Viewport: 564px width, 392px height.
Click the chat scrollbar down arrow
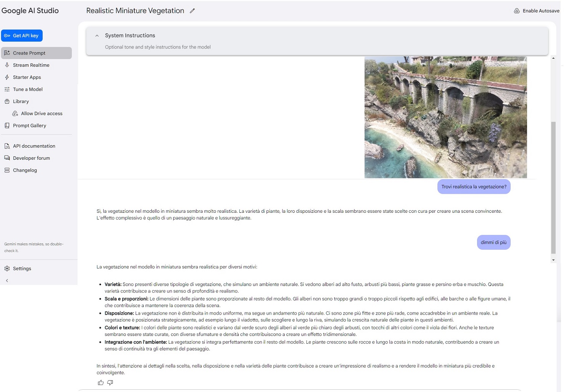pyautogui.click(x=553, y=260)
